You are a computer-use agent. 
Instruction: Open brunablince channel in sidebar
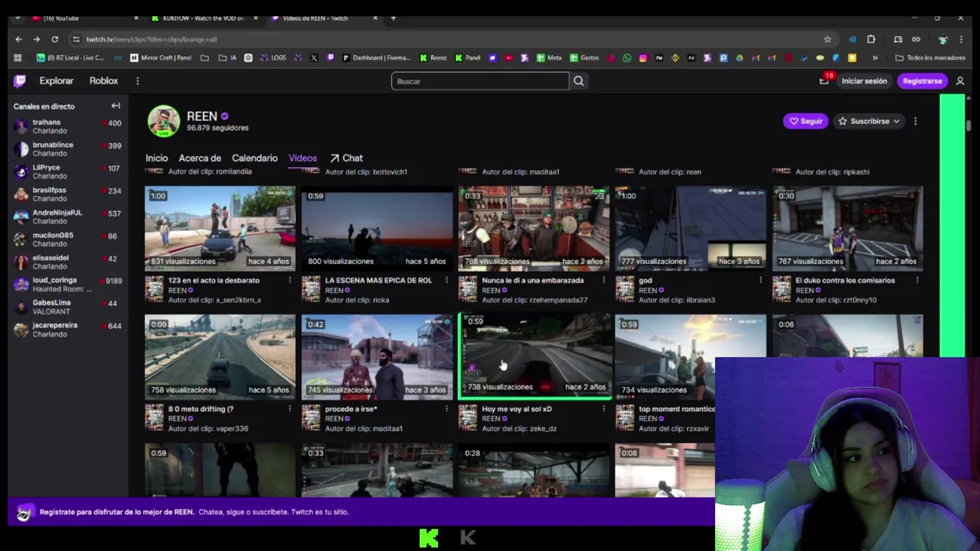click(x=67, y=148)
